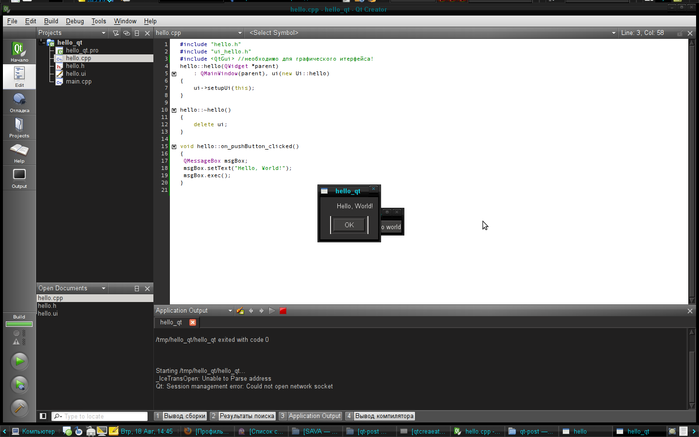
Task: Split the Projects side pane
Action: point(137,33)
